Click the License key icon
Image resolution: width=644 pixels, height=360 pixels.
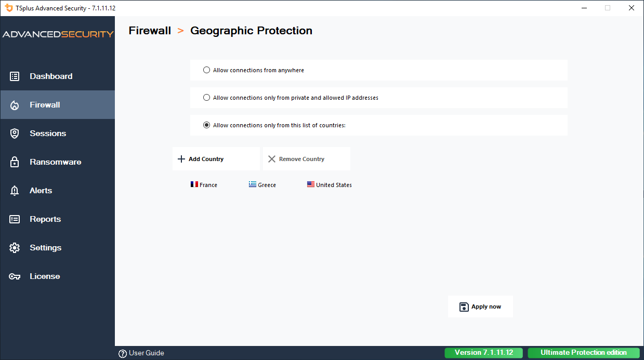point(15,276)
